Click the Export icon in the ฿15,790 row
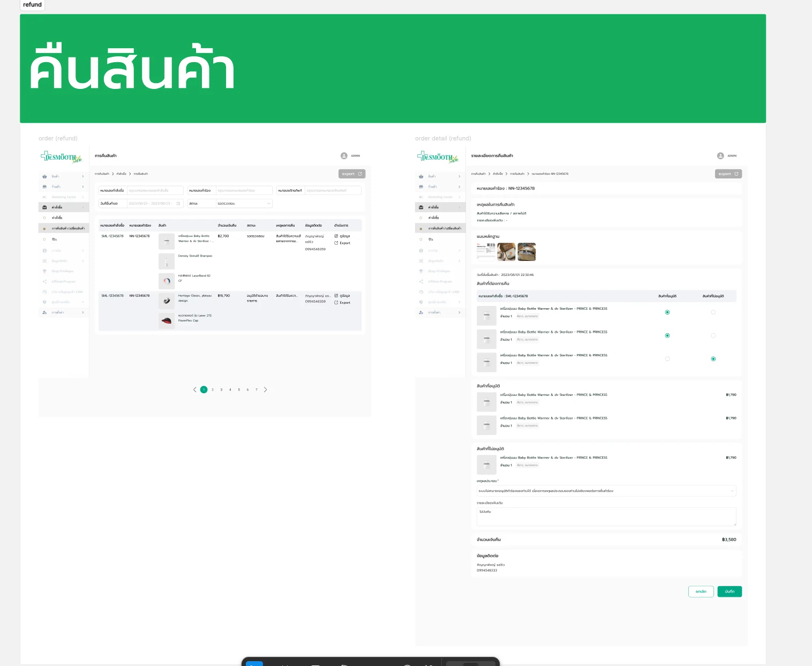This screenshot has width=812, height=666. tap(336, 303)
